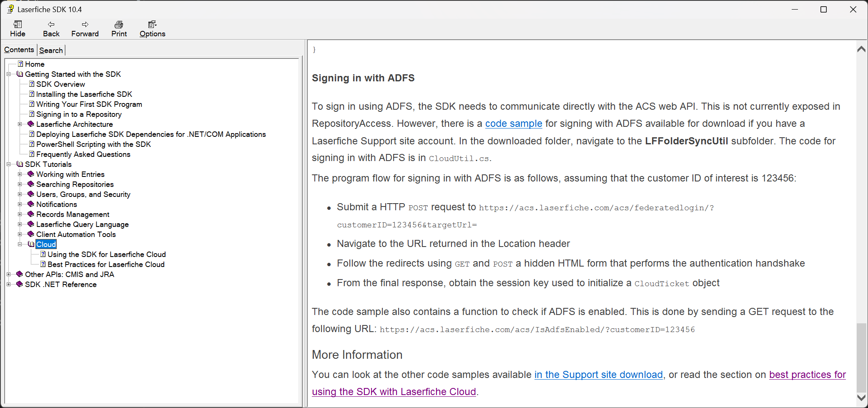868x408 pixels.
Task: Open the code sample link
Action: 514,123
